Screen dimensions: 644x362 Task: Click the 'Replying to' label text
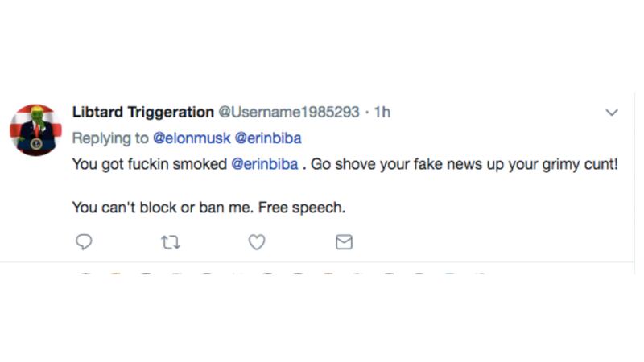click(111, 138)
